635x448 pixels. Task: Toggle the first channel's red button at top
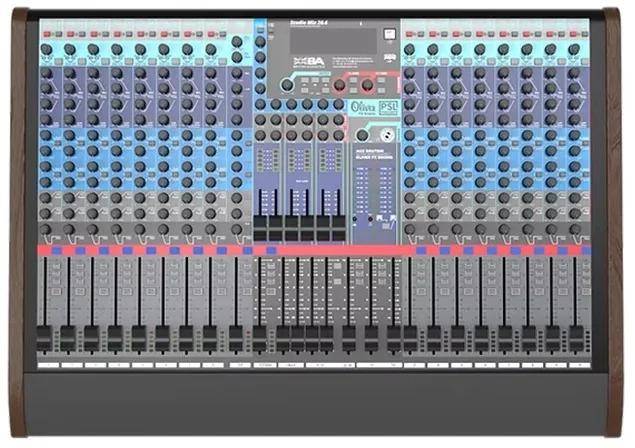(x=47, y=34)
